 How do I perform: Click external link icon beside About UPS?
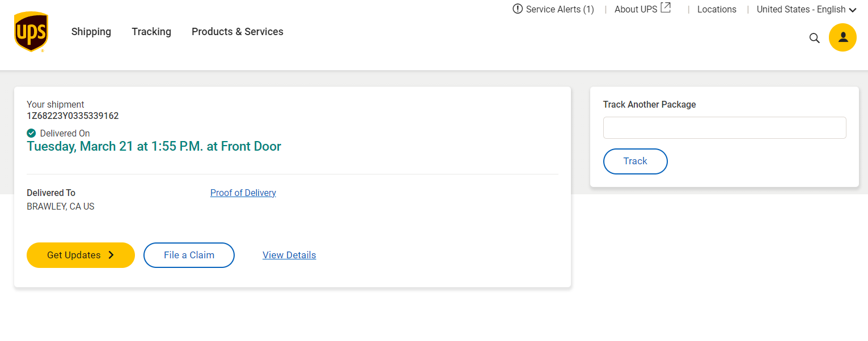coord(666,8)
